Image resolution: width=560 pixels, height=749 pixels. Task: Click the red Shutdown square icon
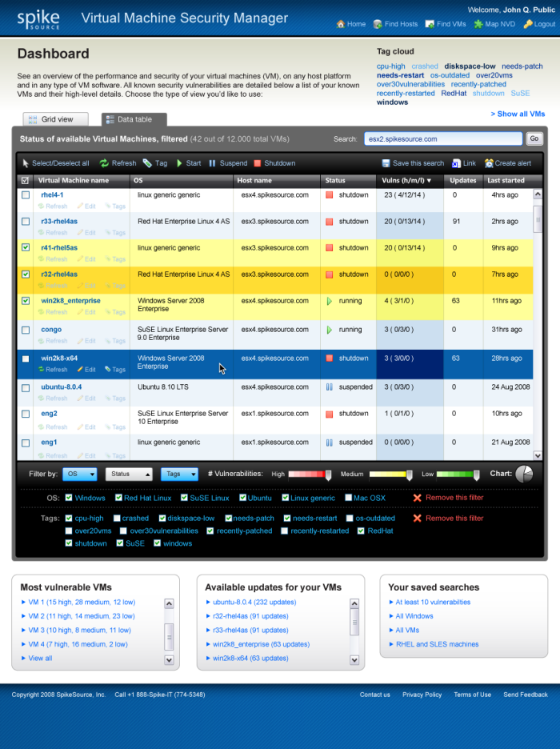pos(258,163)
